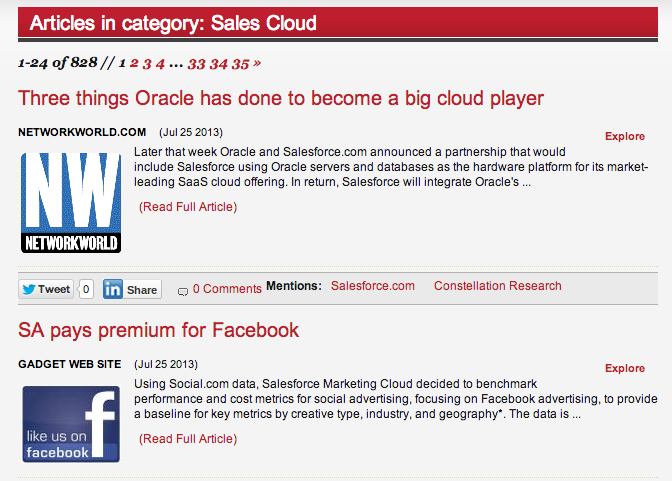Read Full Article for the Facebook story
This screenshot has width=672, height=481.
point(188,439)
